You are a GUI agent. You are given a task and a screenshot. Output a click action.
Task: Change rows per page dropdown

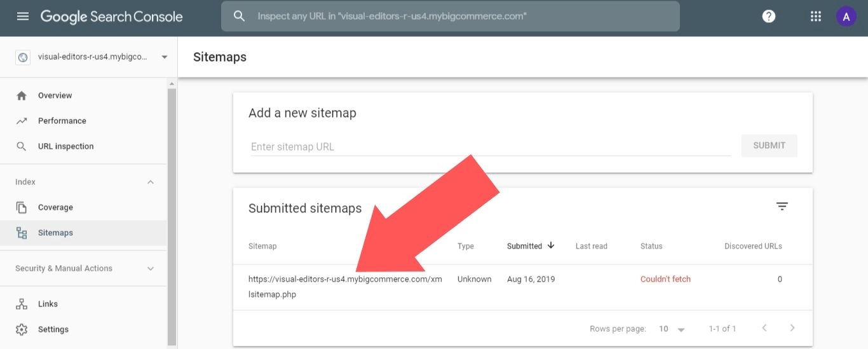672,329
